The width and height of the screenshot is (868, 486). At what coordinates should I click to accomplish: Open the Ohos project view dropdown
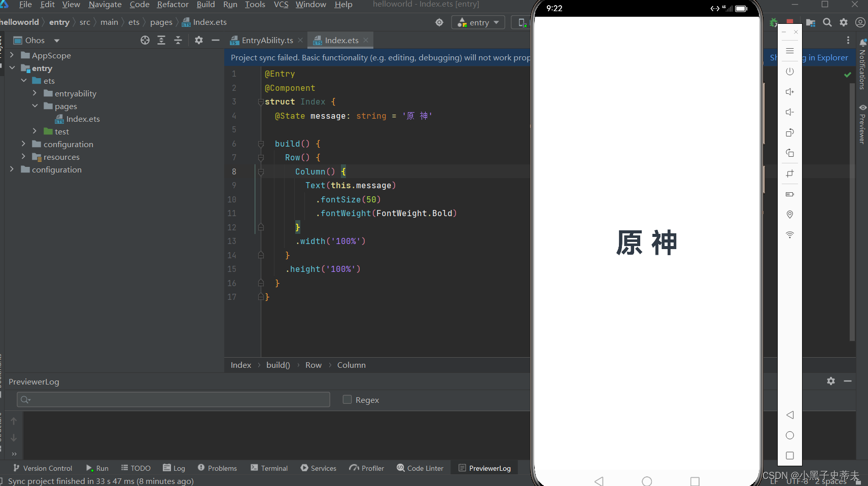pos(37,40)
